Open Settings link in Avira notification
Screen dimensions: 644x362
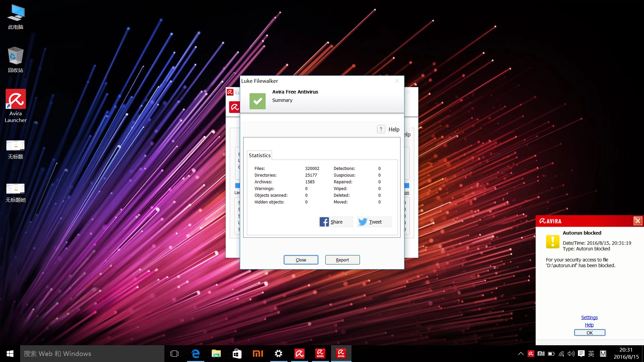pos(589,317)
